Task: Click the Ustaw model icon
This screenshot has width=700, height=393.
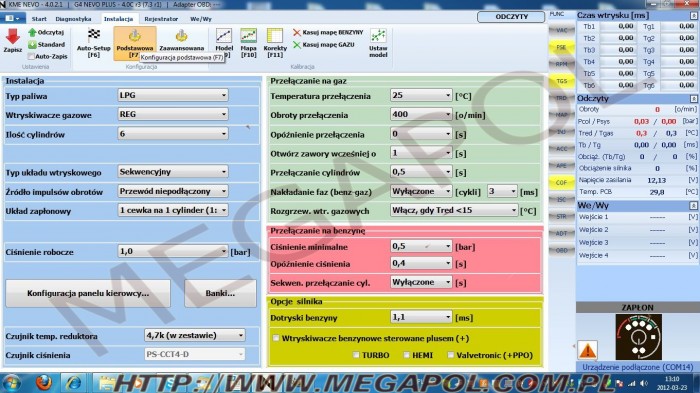Action: click(x=378, y=36)
